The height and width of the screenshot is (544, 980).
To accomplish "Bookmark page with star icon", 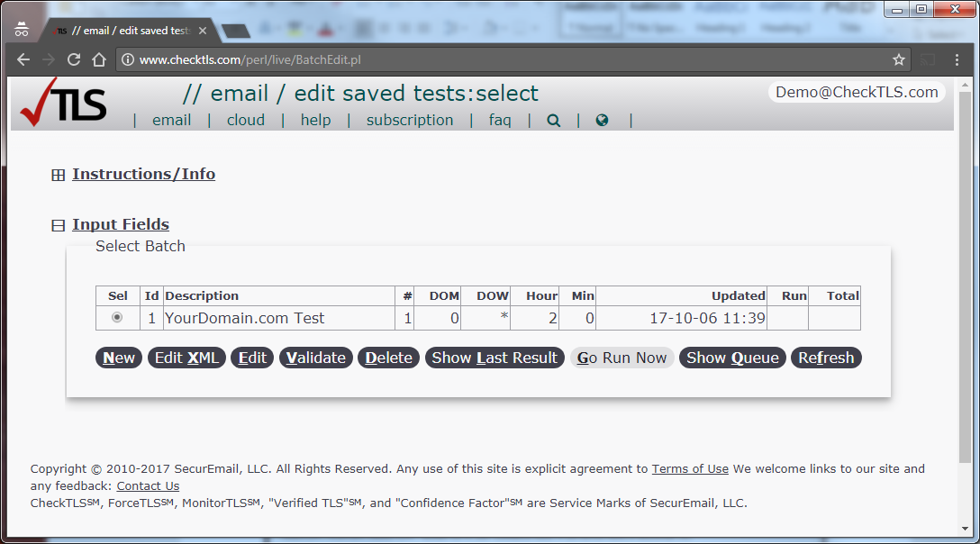I will [x=899, y=60].
